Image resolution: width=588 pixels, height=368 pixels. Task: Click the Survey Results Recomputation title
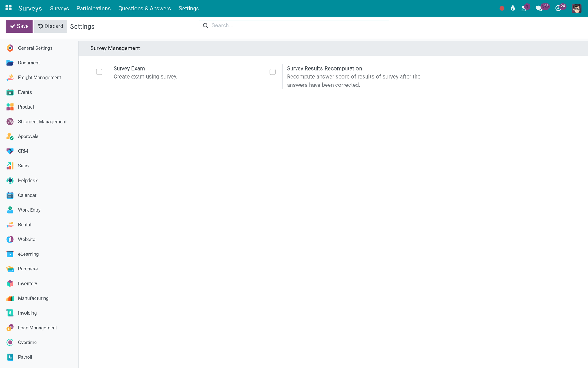tap(324, 68)
